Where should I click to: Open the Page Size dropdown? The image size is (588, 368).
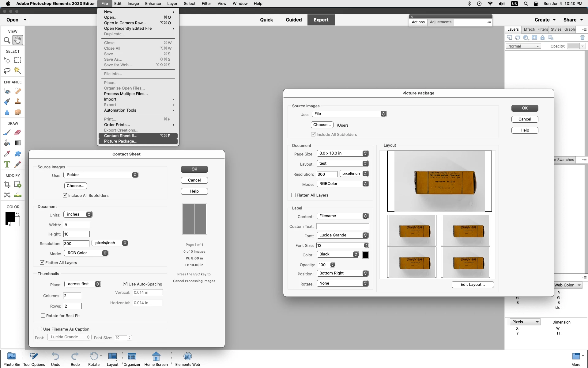click(342, 153)
